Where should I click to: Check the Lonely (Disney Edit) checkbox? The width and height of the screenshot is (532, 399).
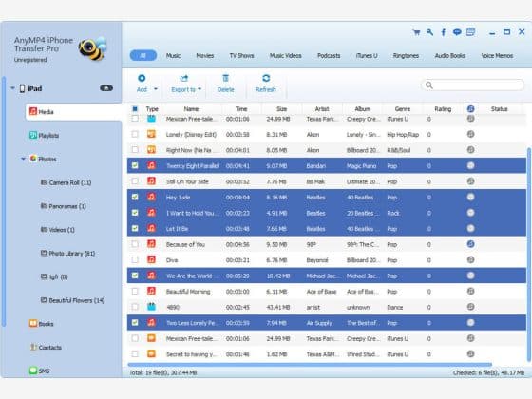[x=135, y=134]
